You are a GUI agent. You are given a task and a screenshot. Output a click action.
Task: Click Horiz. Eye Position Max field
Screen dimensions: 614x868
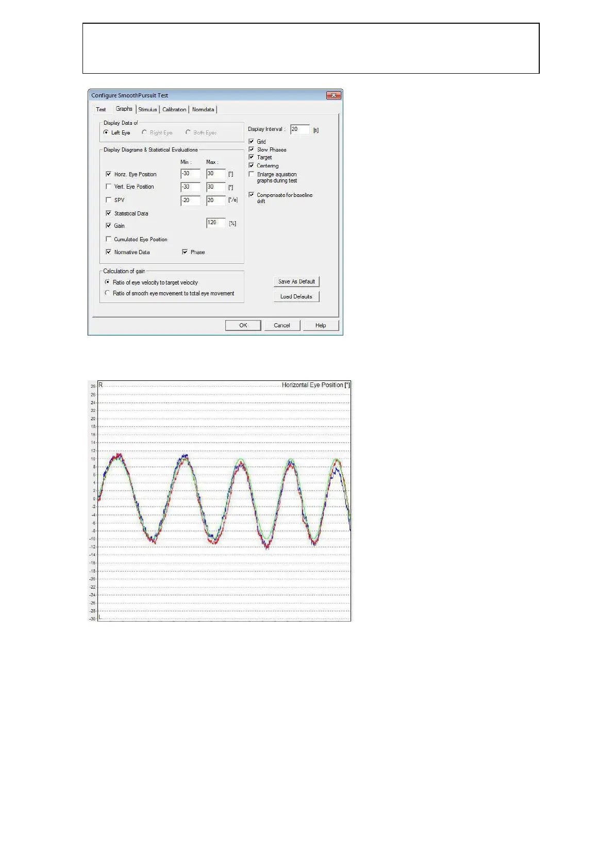[x=216, y=174]
